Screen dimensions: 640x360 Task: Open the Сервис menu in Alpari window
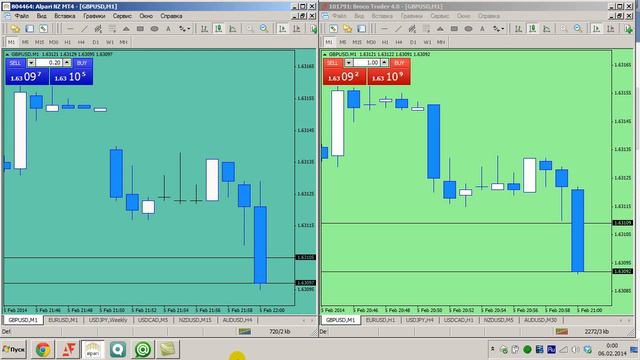pyautogui.click(x=122, y=16)
